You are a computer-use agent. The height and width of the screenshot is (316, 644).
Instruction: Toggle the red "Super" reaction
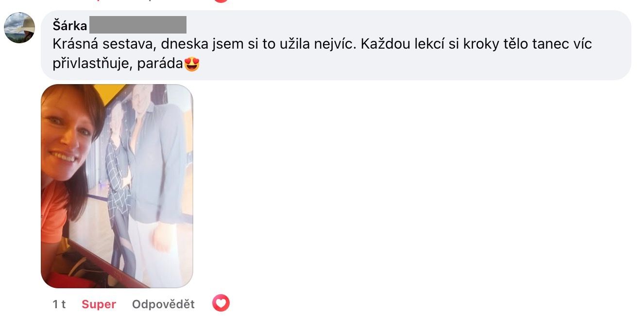(99, 304)
